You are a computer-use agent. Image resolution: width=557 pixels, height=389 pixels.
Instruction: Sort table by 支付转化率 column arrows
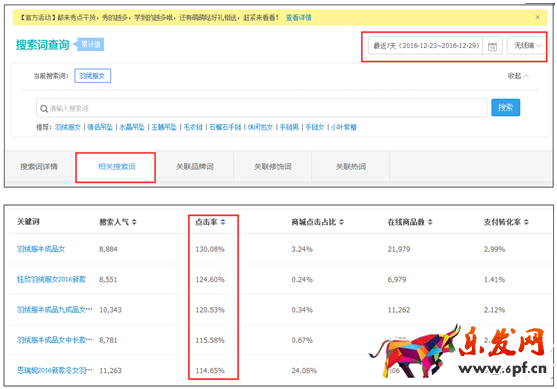click(526, 222)
